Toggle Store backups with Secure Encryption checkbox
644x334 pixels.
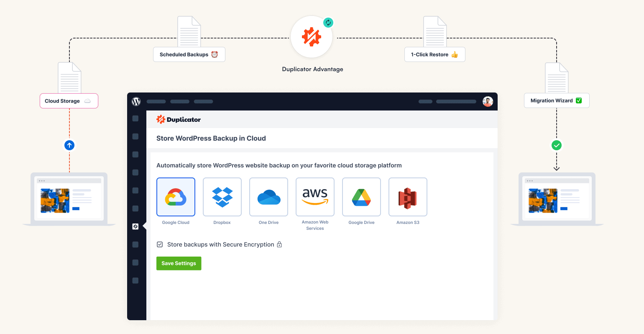pos(160,244)
